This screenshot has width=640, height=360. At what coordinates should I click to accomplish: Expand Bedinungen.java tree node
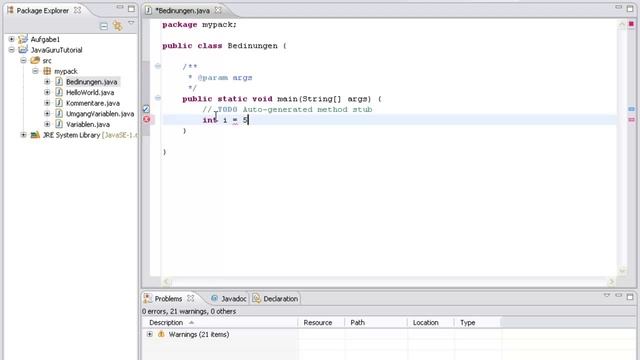[x=47, y=82]
